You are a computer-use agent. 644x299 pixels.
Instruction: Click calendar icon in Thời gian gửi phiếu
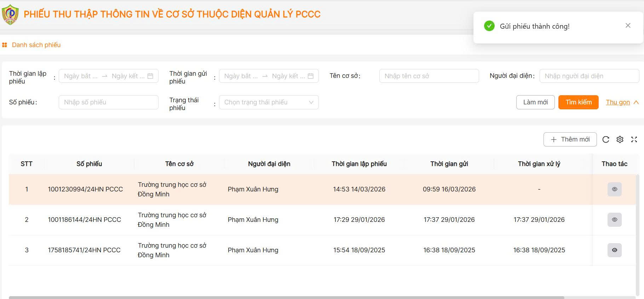[x=311, y=76]
